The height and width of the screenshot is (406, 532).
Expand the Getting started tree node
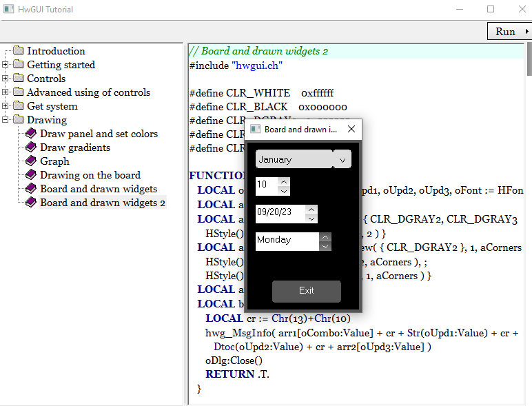pyautogui.click(x=6, y=65)
